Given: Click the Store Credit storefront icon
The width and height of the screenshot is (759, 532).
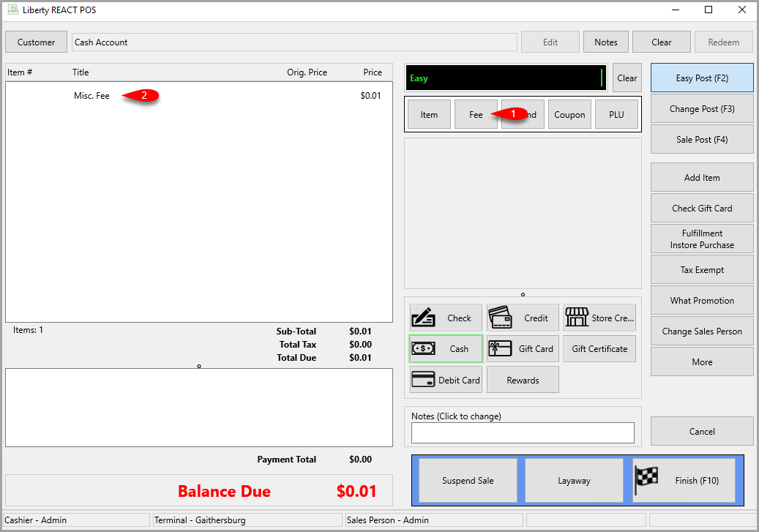Looking at the screenshot, I should tap(577, 318).
